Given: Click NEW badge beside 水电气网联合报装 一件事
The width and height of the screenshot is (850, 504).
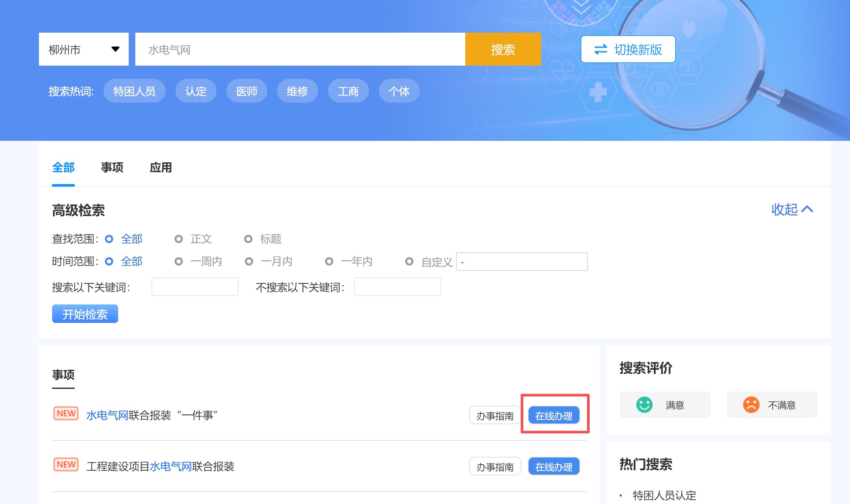Looking at the screenshot, I should pyautogui.click(x=66, y=414).
